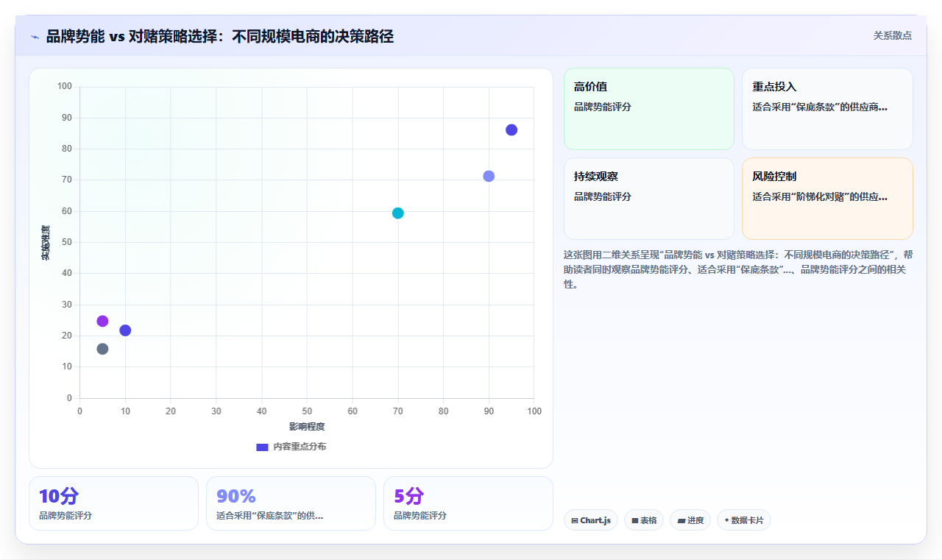Viewport: 942px width, 560px height.
Task: Click the 5分 stat card
Action: 468,503
